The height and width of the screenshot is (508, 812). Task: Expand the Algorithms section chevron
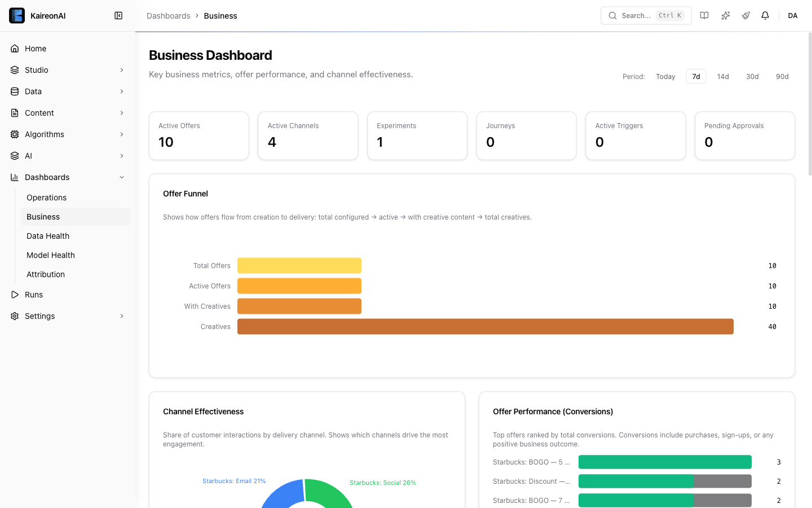pyautogui.click(x=122, y=134)
